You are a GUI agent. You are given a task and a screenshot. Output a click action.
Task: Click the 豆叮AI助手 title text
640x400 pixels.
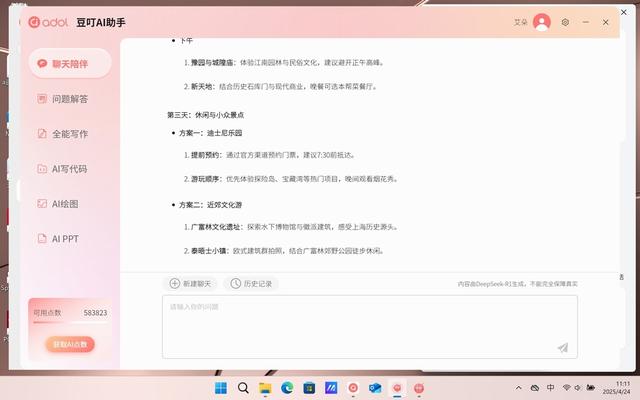coord(101,22)
